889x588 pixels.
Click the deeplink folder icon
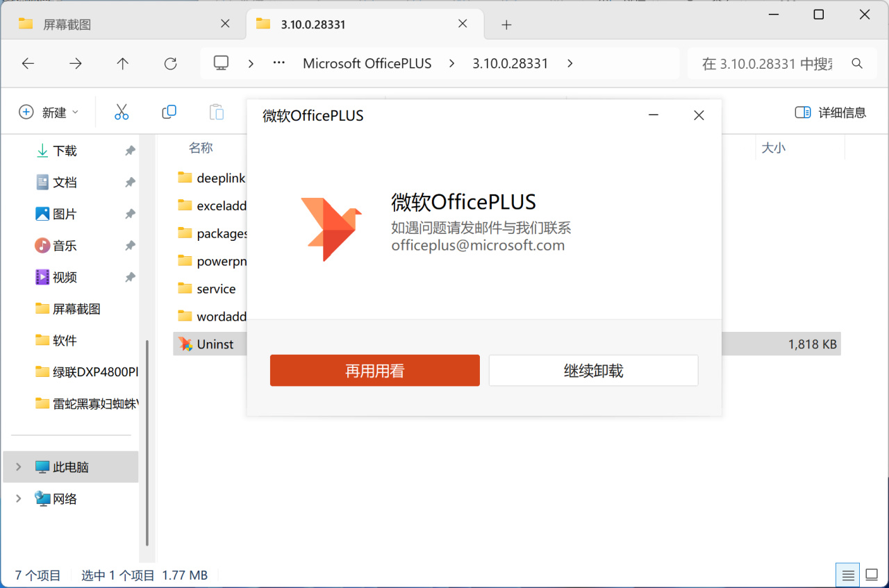tap(185, 178)
